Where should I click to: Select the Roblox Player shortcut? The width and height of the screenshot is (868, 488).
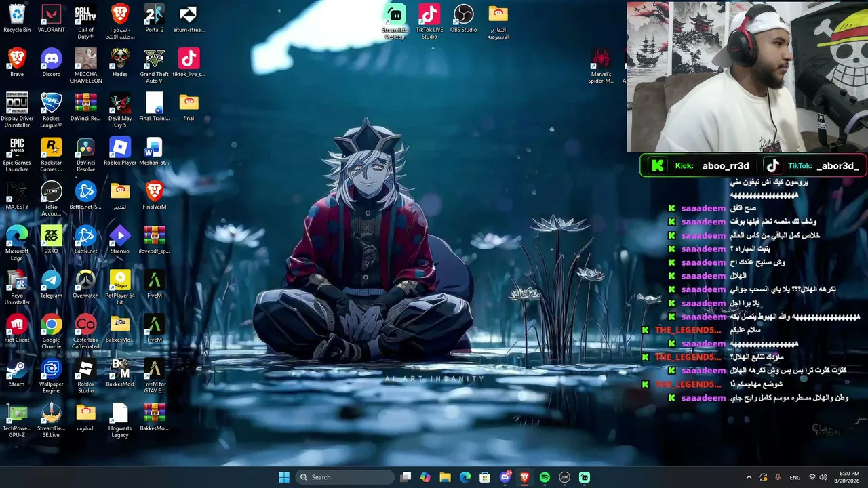(120, 151)
